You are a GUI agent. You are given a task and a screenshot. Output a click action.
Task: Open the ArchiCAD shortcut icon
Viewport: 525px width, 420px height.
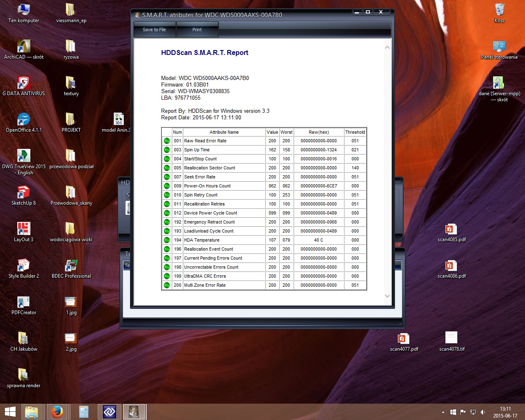point(24,50)
